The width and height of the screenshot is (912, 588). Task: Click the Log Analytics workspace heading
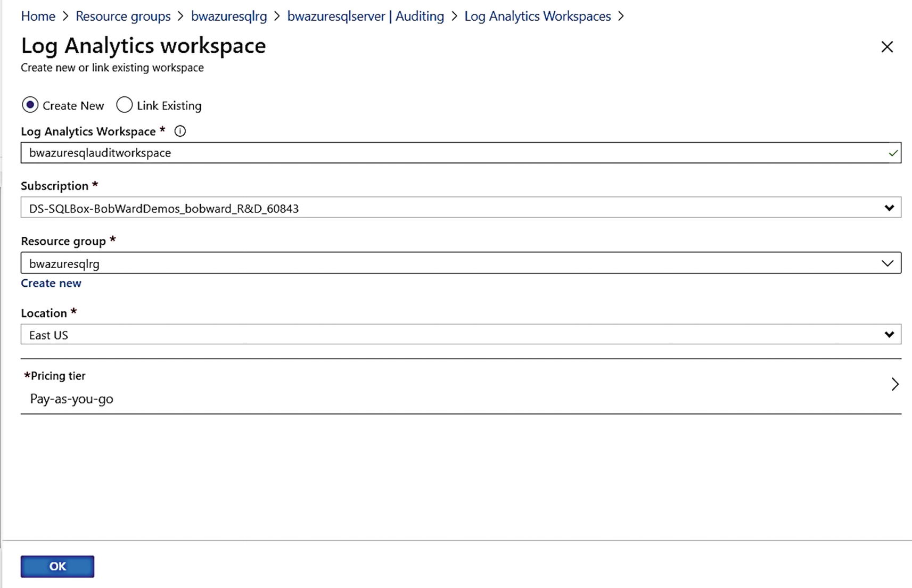click(143, 46)
